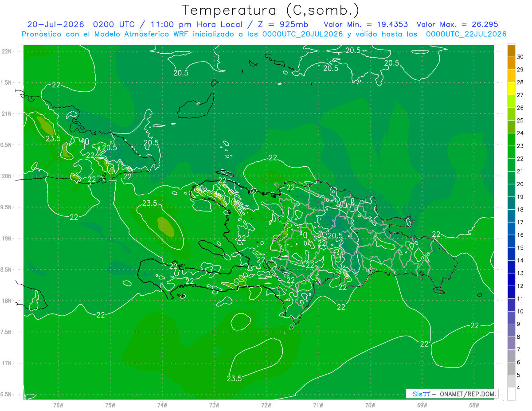Click the 75W longitude axis label

point(110,405)
